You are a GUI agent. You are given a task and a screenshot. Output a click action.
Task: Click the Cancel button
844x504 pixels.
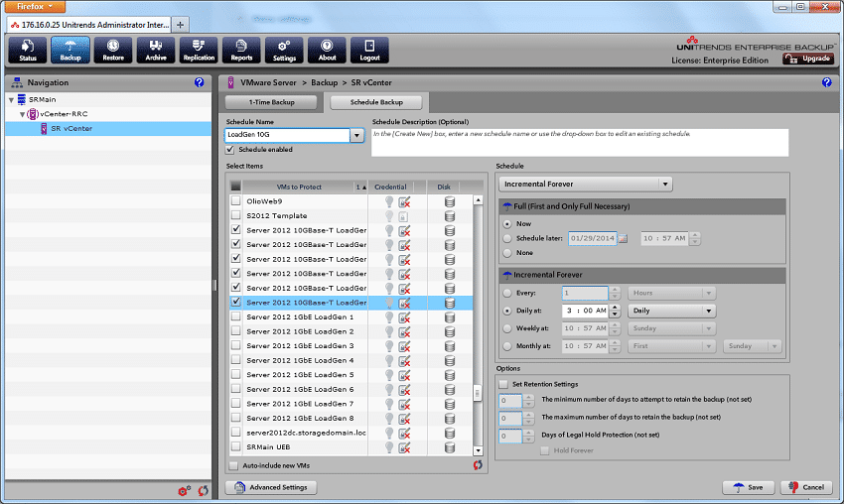806,487
